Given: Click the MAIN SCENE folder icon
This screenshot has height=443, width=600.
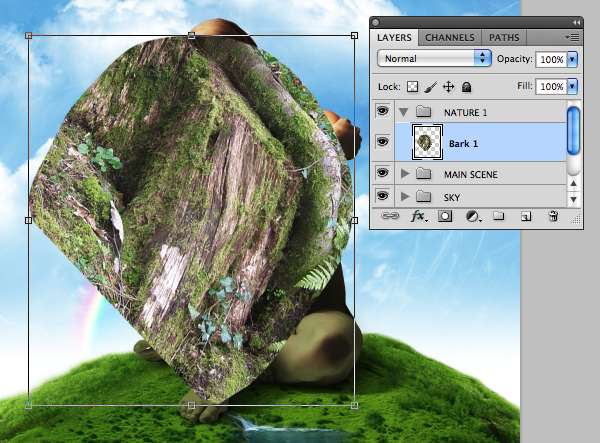Looking at the screenshot, I should tap(423, 174).
